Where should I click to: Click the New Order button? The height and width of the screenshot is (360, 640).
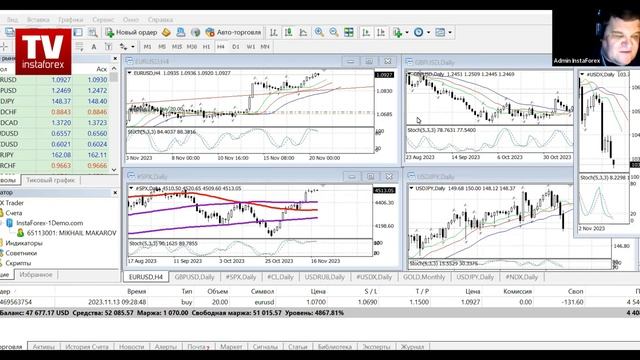pyautogui.click(x=131, y=32)
